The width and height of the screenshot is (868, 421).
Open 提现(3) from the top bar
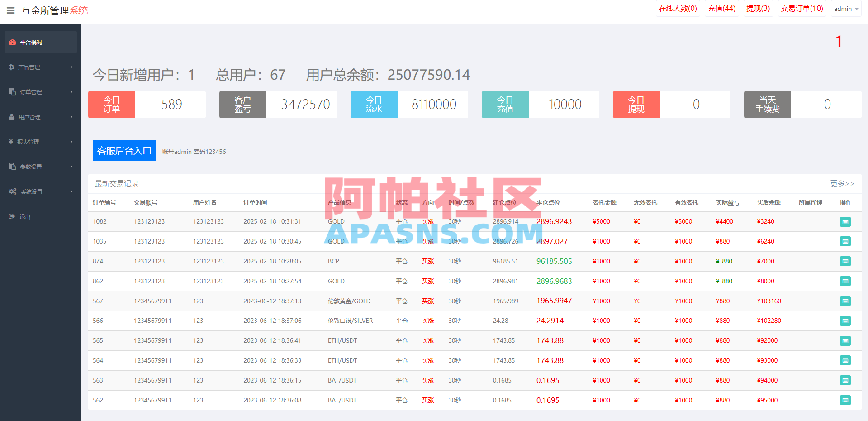tap(758, 8)
